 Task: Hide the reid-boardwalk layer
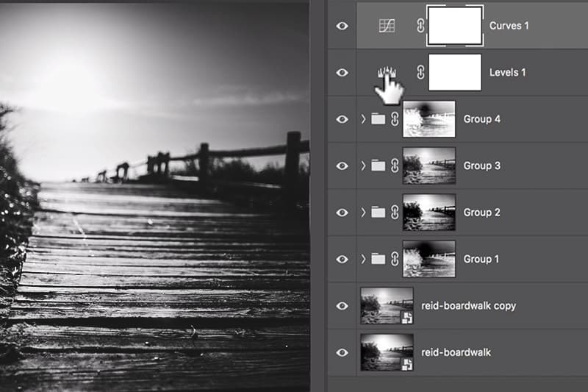[342, 352]
